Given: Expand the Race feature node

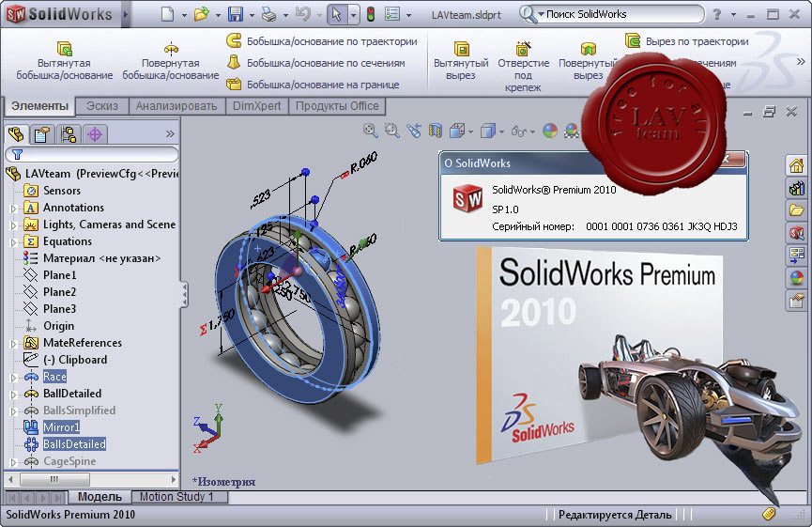Looking at the screenshot, I should click(x=14, y=378).
